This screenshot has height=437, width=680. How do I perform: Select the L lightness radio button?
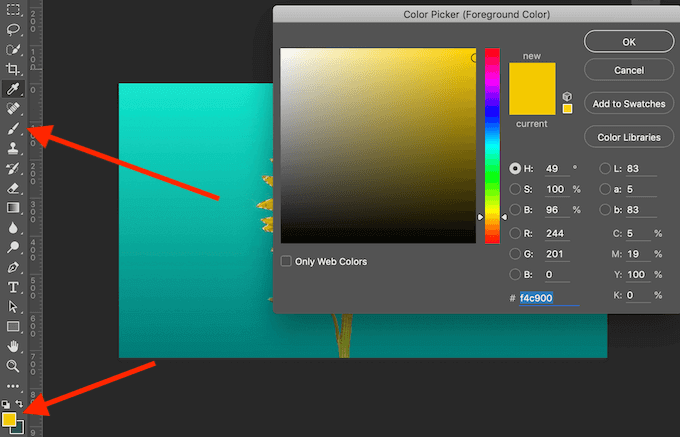(x=607, y=169)
